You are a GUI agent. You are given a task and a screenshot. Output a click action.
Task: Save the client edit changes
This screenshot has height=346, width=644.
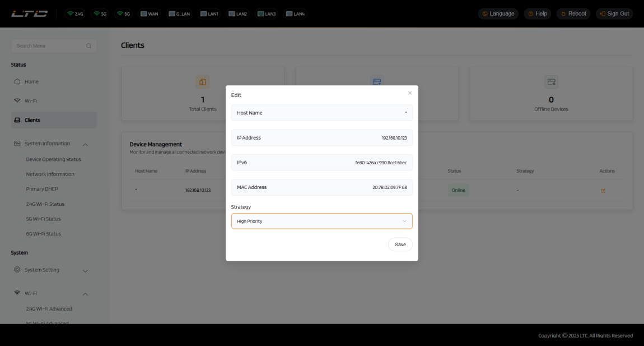[x=400, y=244]
